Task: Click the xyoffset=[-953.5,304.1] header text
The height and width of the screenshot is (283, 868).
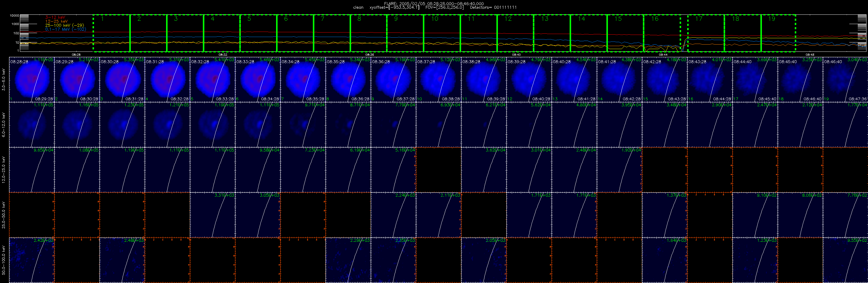Action: tap(395, 8)
